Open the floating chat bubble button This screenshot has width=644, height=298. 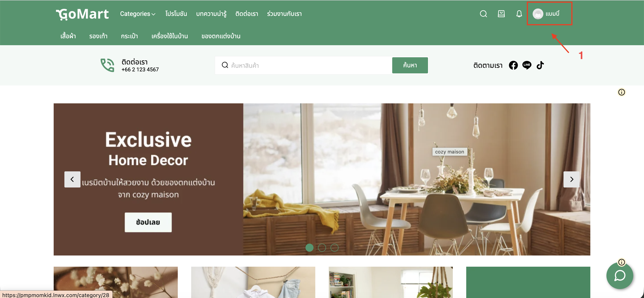[x=620, y=276]
